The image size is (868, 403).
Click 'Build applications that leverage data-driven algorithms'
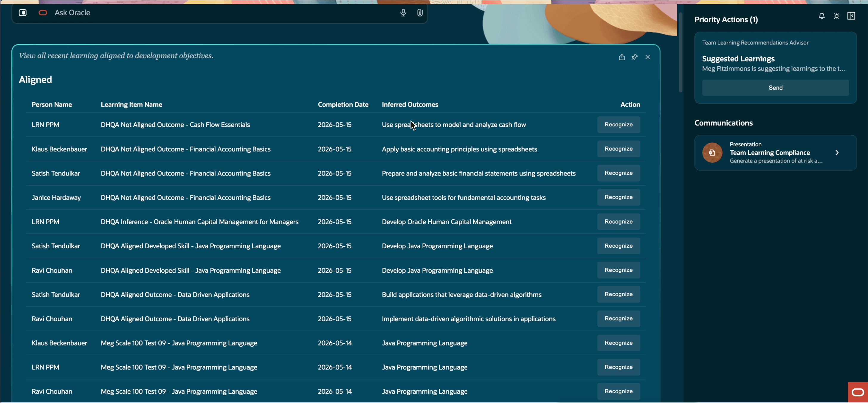click(462, 294)
